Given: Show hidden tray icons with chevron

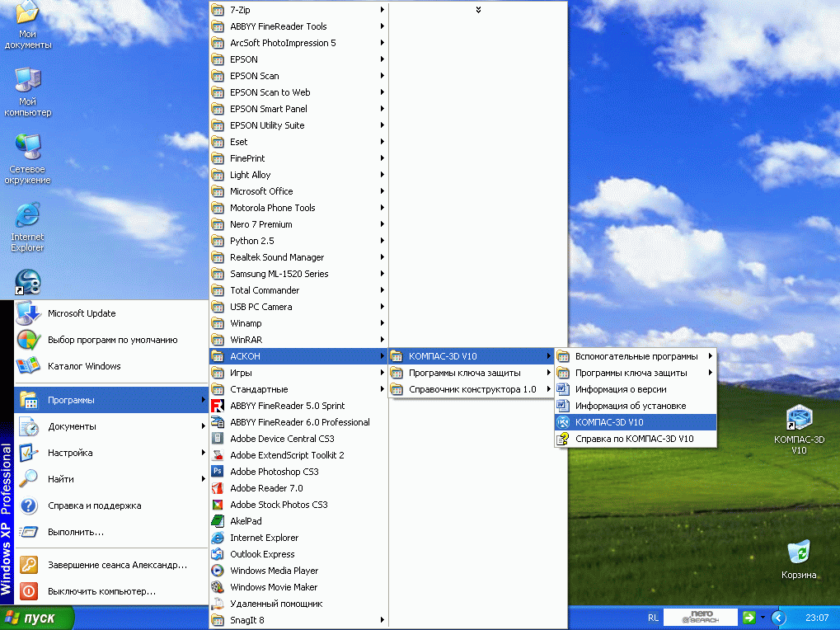Looking at the screenshot, I should click(778, 618).
